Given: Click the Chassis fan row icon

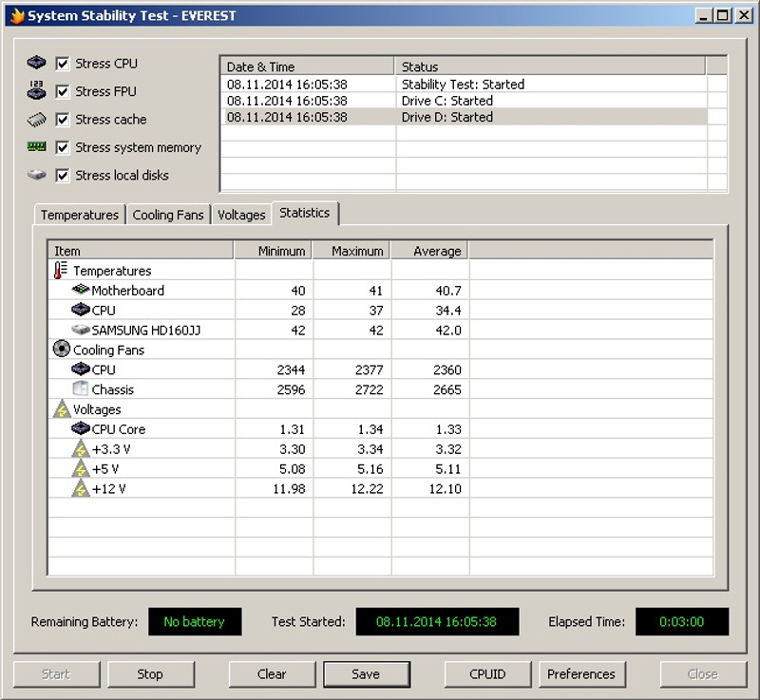Looking at the screenshot, I should coord(81,389).
